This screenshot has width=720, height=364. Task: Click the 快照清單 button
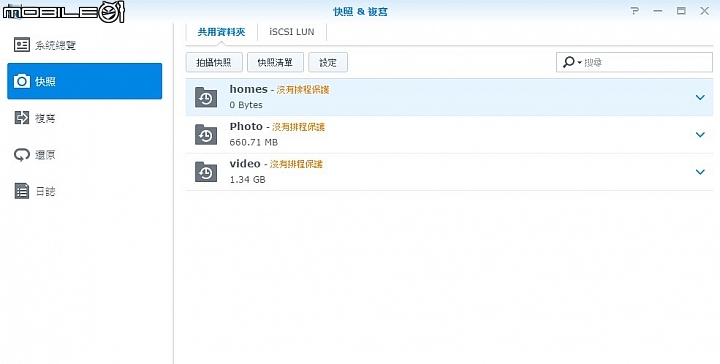click(275, 62)
